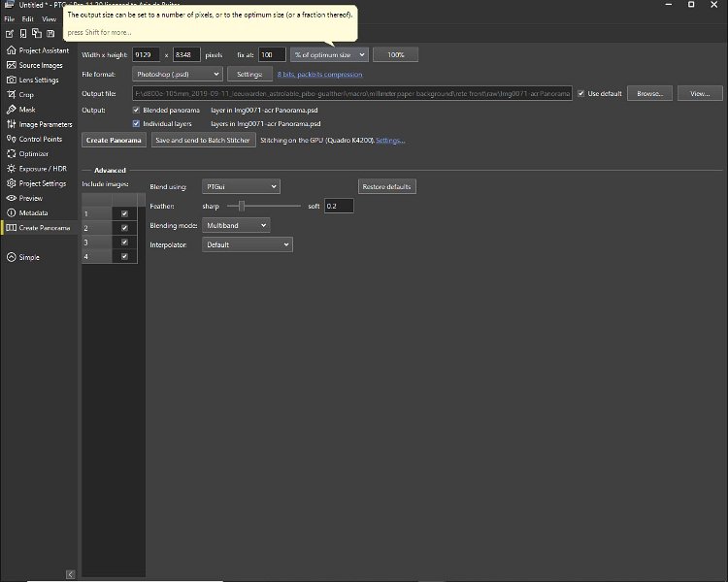
Task: Click the Feather sharp-soft slider
Action: 264,206
